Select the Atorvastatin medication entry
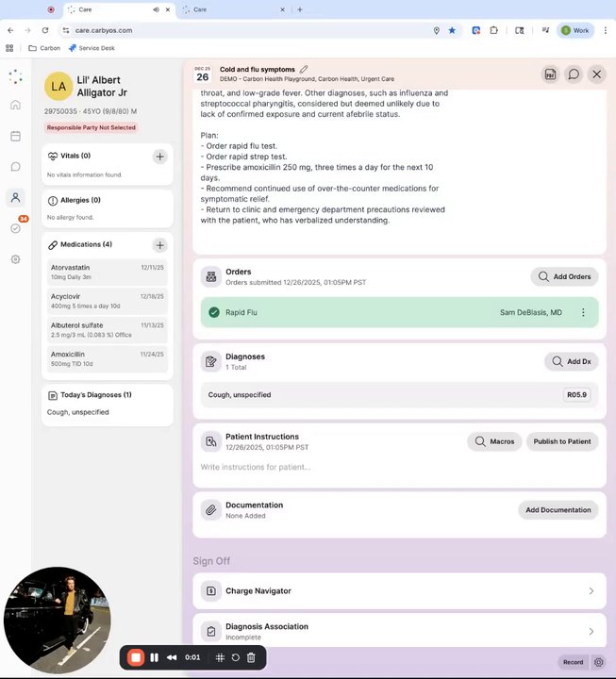The image size is (616, 679). point(107,272)
